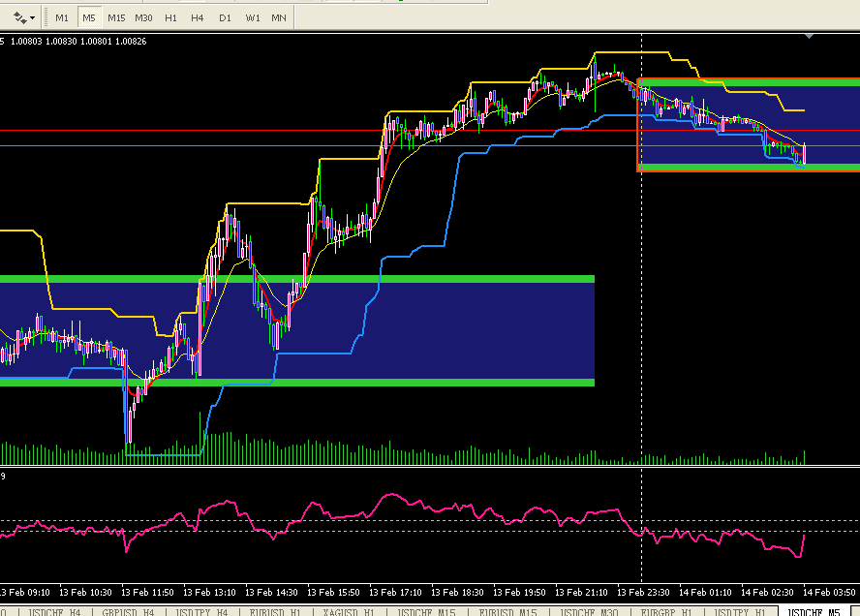Image resolution: width=860 pixels, height=616 pixels.
Task: Click the low price 1.00801
Action: pos(96,41)
